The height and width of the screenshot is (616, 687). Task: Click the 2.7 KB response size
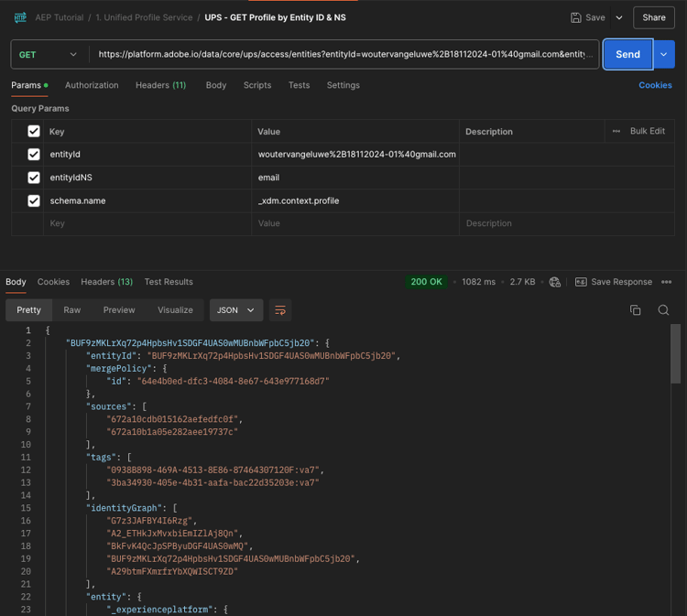point(522,282)
